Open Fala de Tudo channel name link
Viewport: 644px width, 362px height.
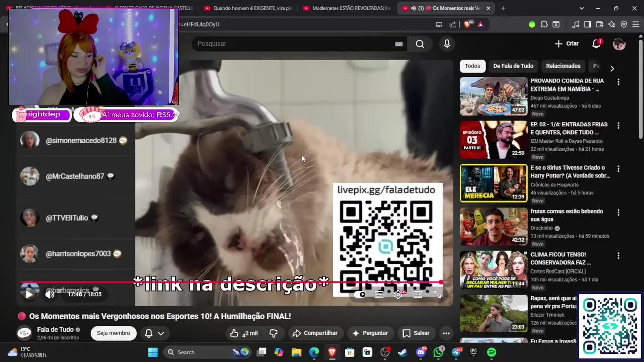(x=55, y=330)
